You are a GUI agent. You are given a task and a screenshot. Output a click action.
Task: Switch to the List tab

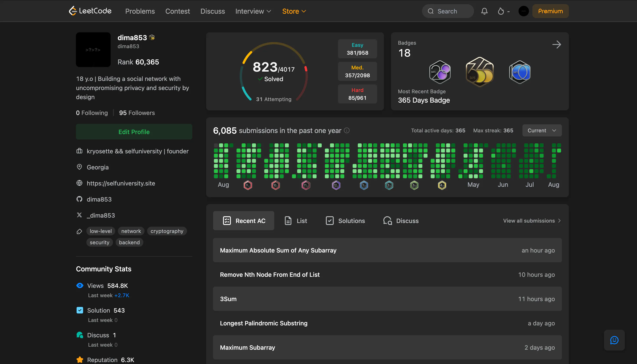coord(296,221)
